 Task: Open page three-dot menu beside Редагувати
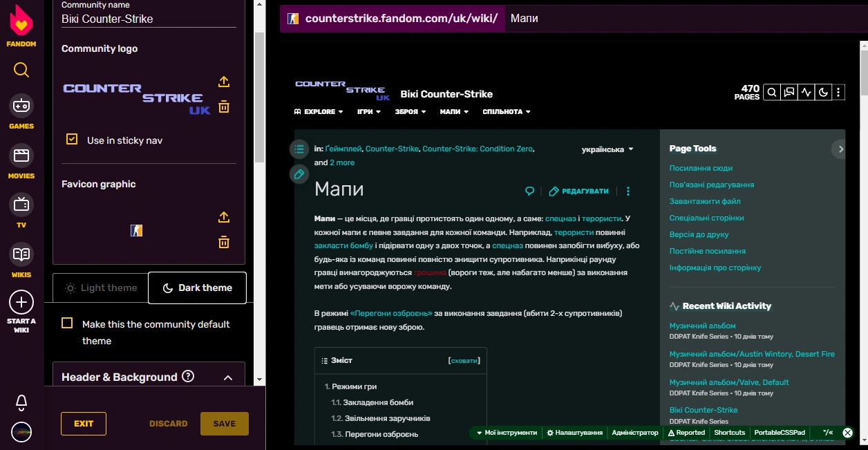point(628,191)
